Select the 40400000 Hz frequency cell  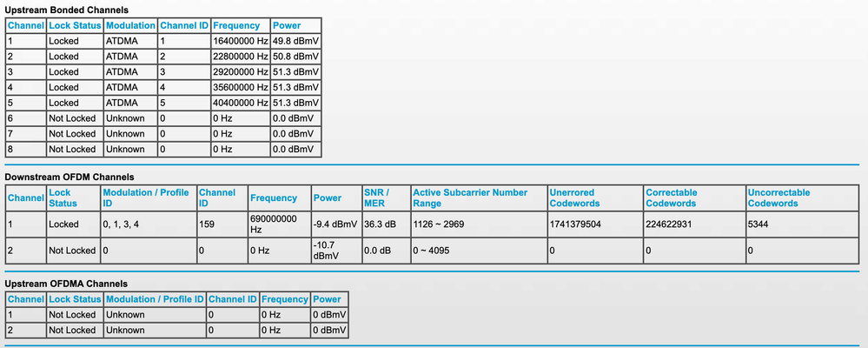click(241, 103)
